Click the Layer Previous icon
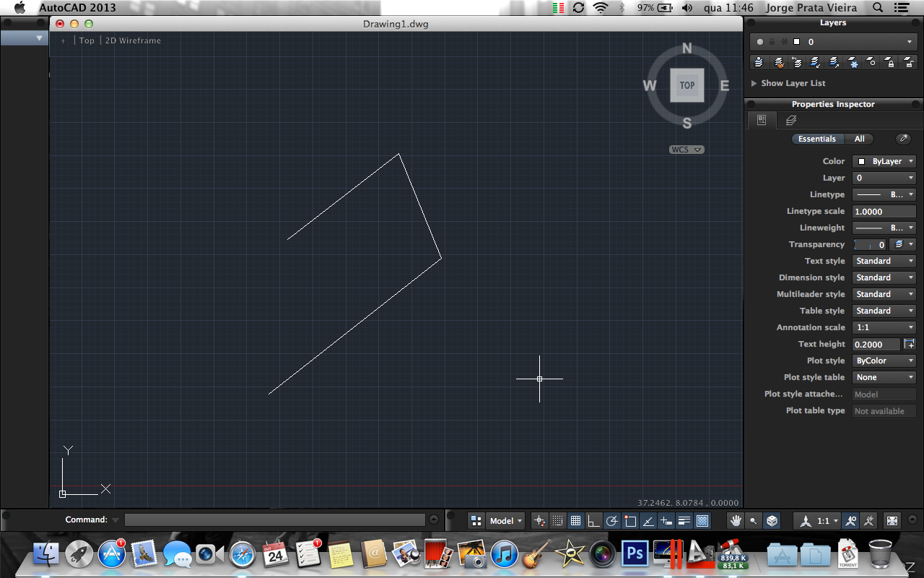 point(796,63)
